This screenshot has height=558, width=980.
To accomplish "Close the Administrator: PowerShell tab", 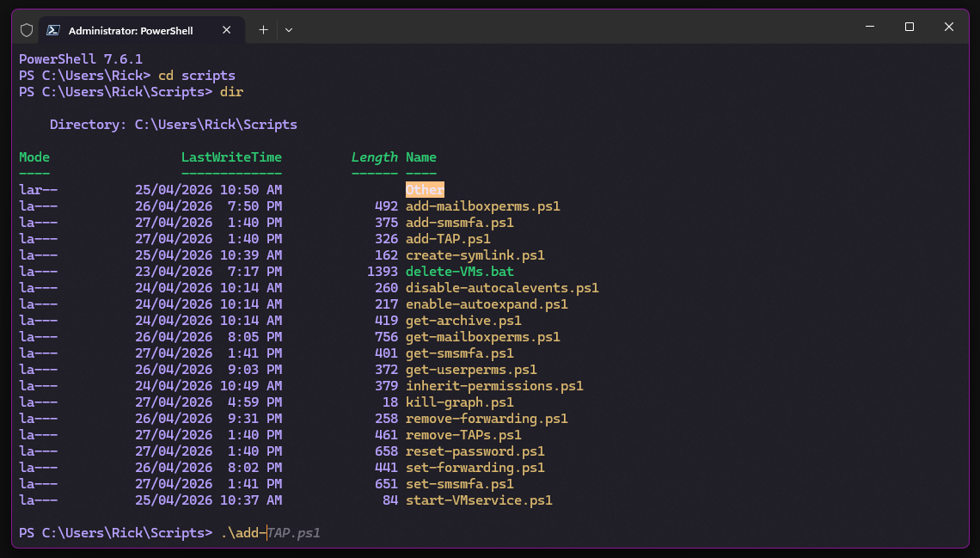I will 227,30.
